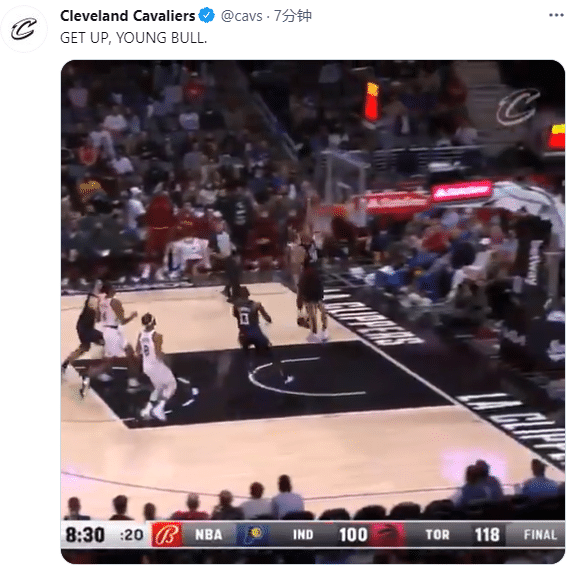Click the TOR team abbreviation
Image resolution: width=567 pixels, height=567 pixels.
click(437, 534)
